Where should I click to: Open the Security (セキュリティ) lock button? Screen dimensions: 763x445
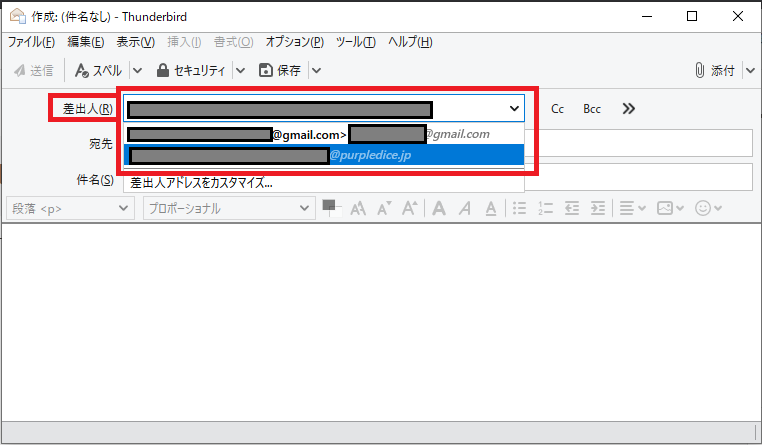click(x=191, y=71)
